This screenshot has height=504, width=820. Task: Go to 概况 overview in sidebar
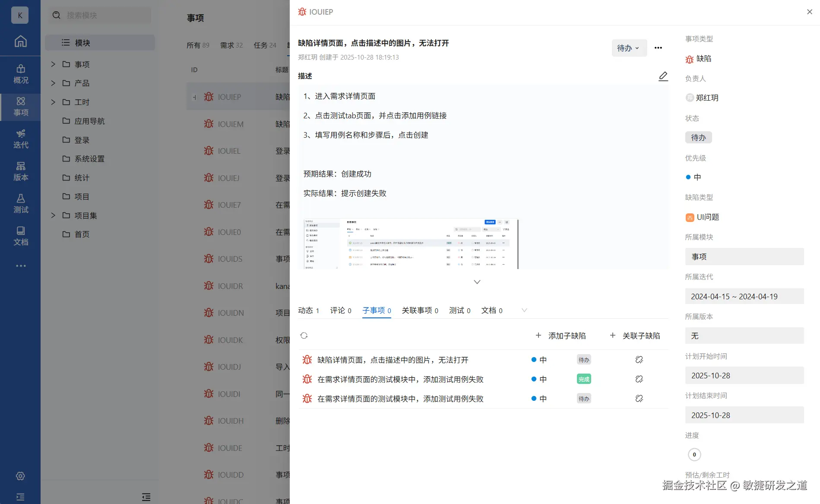[x=20, y=74]
